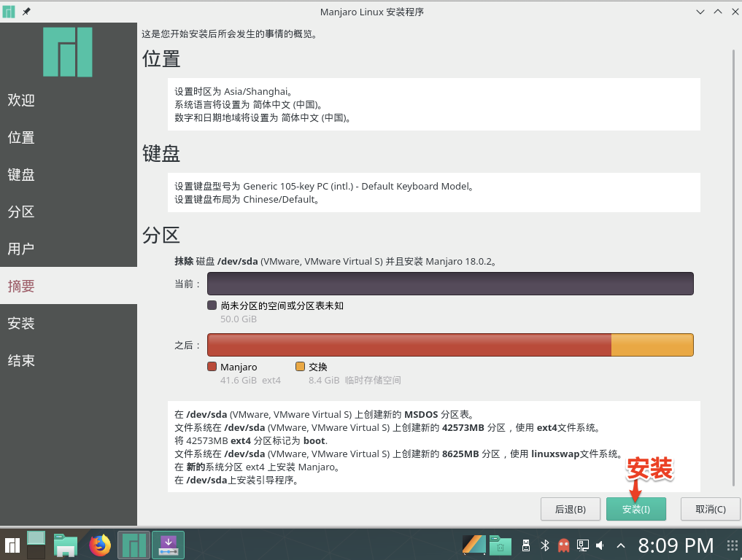Click line marking ext4 partition as boot
Screen dimensions: 742x560
[251, 441]
